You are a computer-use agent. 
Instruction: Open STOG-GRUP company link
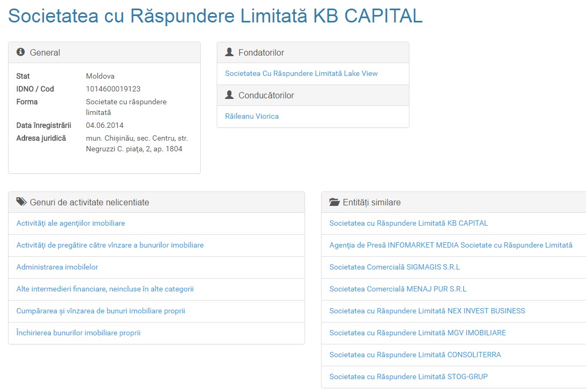tap(408, 376)
